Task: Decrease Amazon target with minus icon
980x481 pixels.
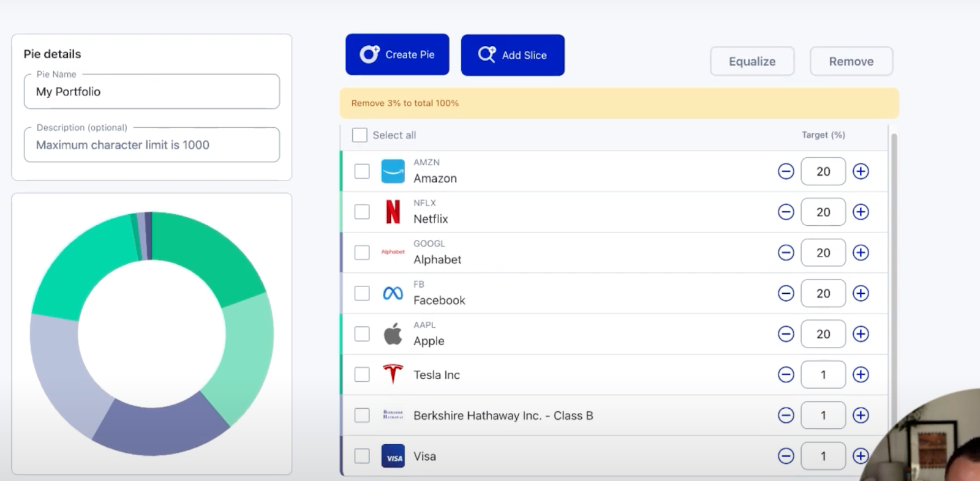Action: (x=786, y=171)
